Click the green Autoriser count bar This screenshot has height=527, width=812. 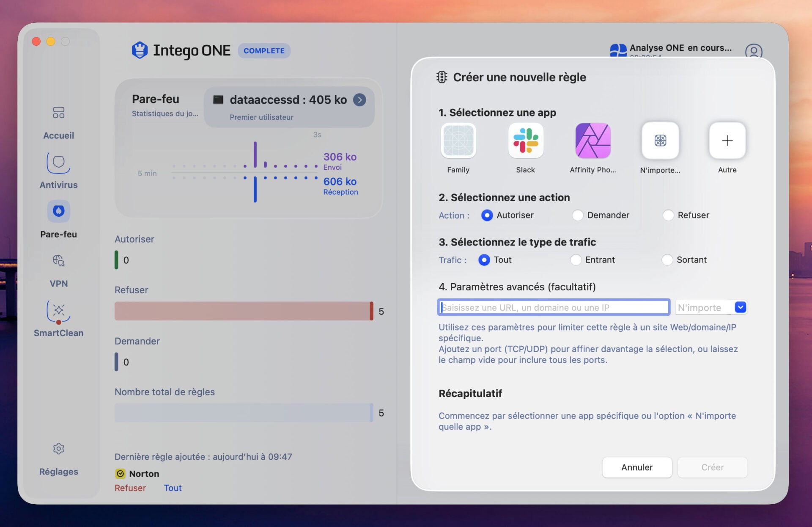[116, 260]
